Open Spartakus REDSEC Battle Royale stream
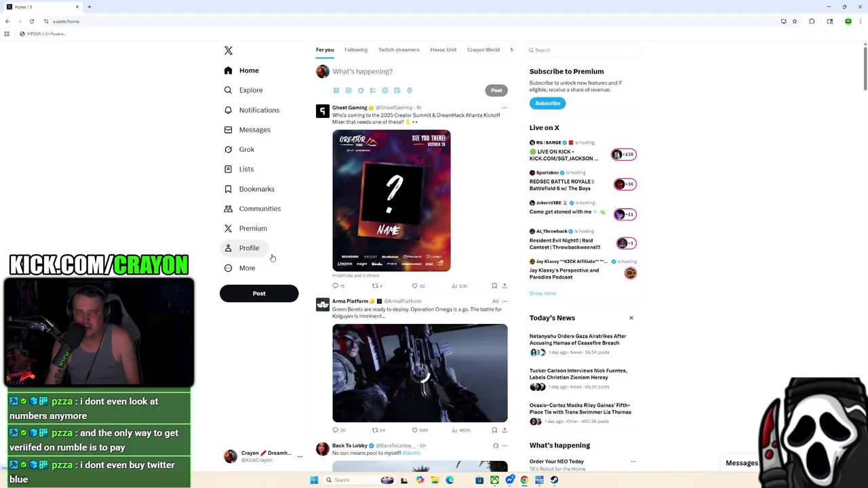This screenshot has height=488, width=868. click(x=583, y=181)
